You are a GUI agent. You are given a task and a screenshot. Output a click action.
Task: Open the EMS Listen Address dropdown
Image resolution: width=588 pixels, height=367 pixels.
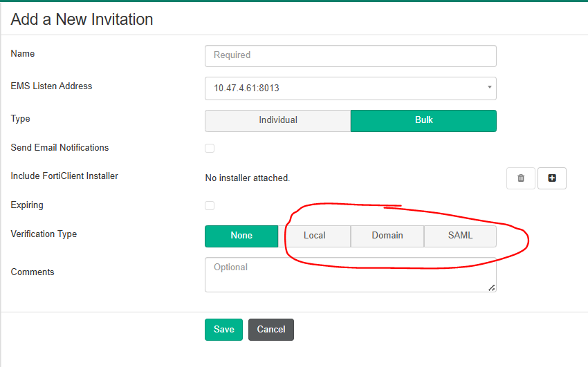pyautogui.click(x=350, y=88)
